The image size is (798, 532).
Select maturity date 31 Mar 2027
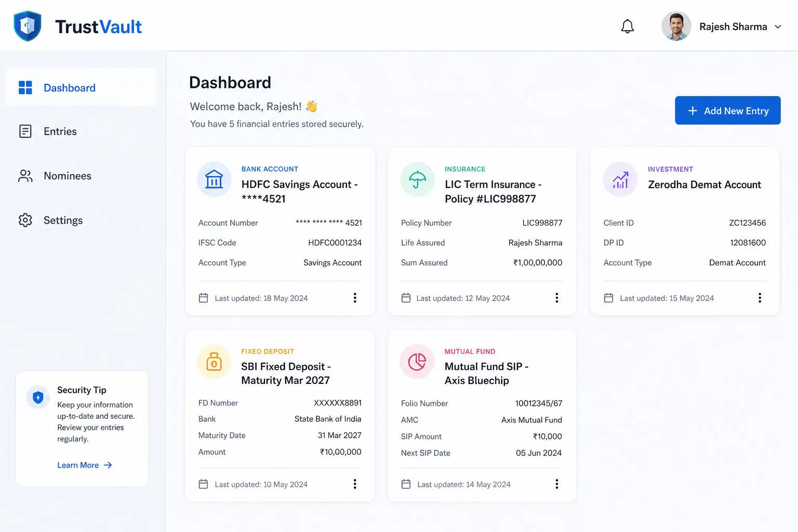[x=340, y=435]
